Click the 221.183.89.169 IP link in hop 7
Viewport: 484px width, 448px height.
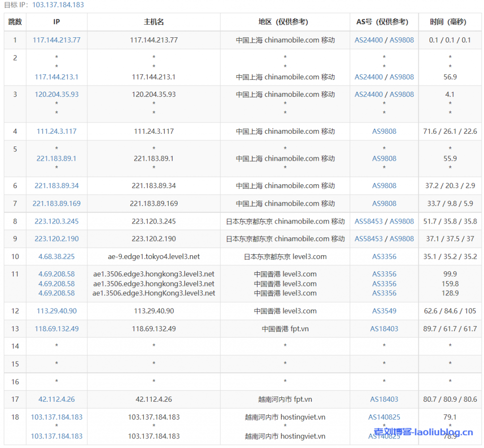[x=56, y=204]
